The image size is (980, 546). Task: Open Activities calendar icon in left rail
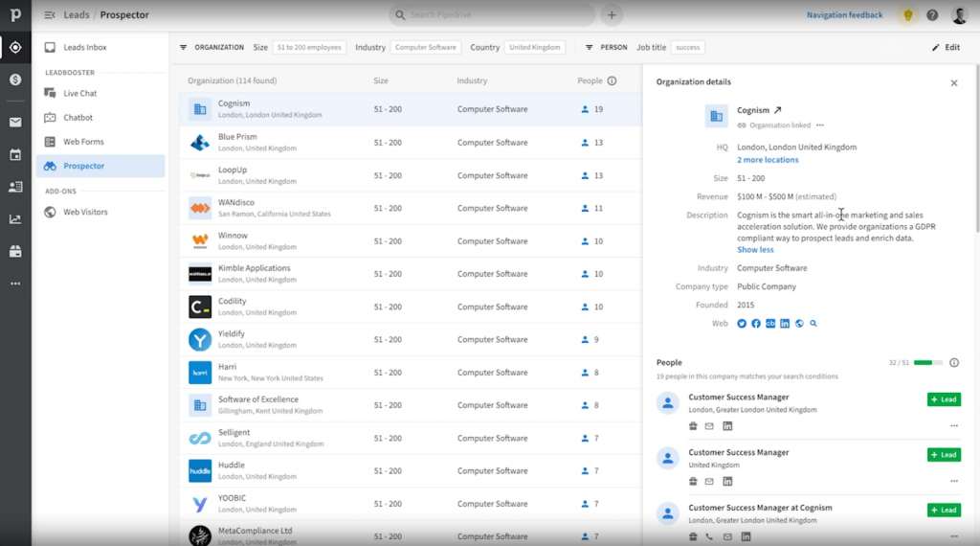pyautogui.click(x=15, y=154)
